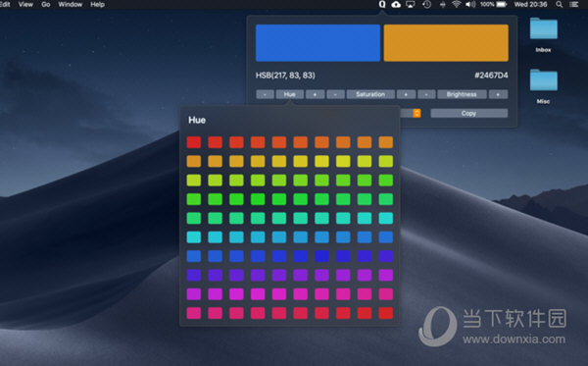Increase brightness with the plus button
Image resolution: width=588 pixels, height=366 pixels.
tap(499, 94)
